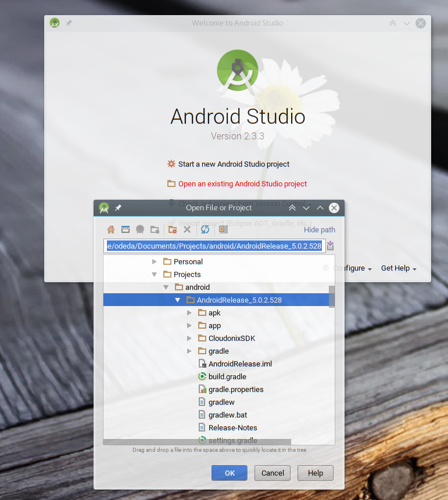This screenshot has height=500, width=448.
Task: Click the Home directory icon
Action: 111,229
